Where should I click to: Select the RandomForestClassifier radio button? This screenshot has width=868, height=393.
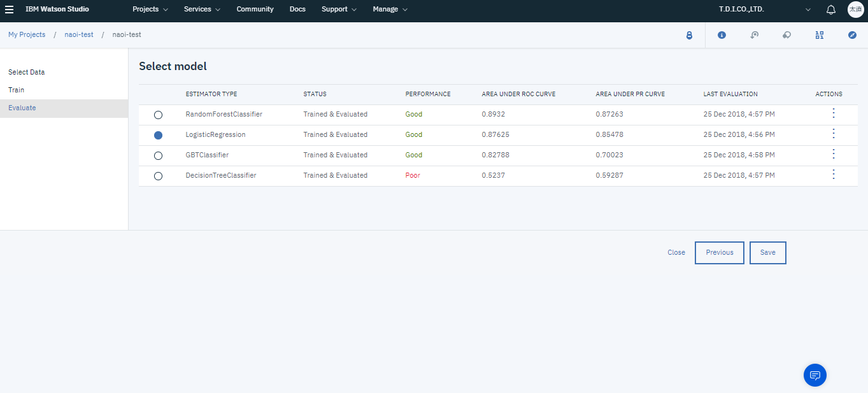(159, 115)
